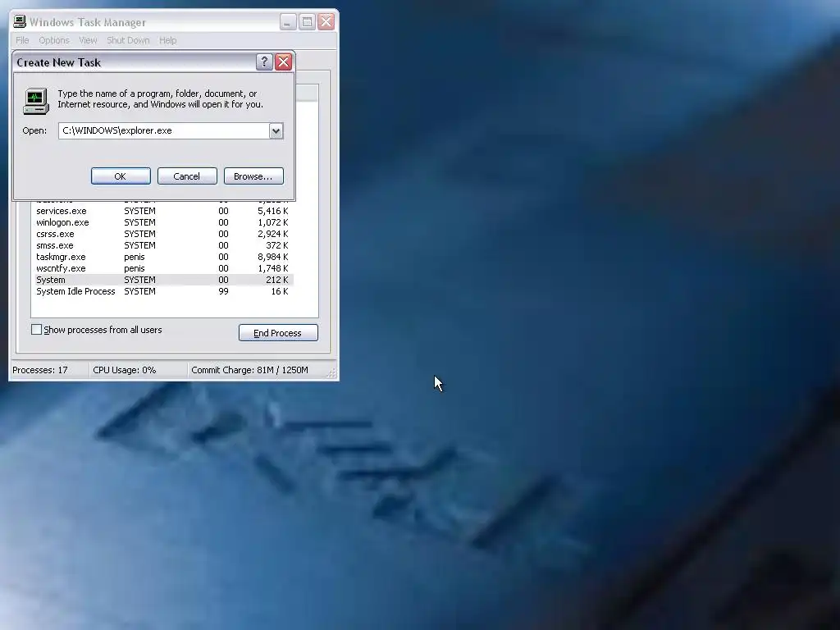The height and width of the screenshot is (630, 840).
Task: Click Commit Charge: 81M / 1250M status
Action: coord(249,370)
